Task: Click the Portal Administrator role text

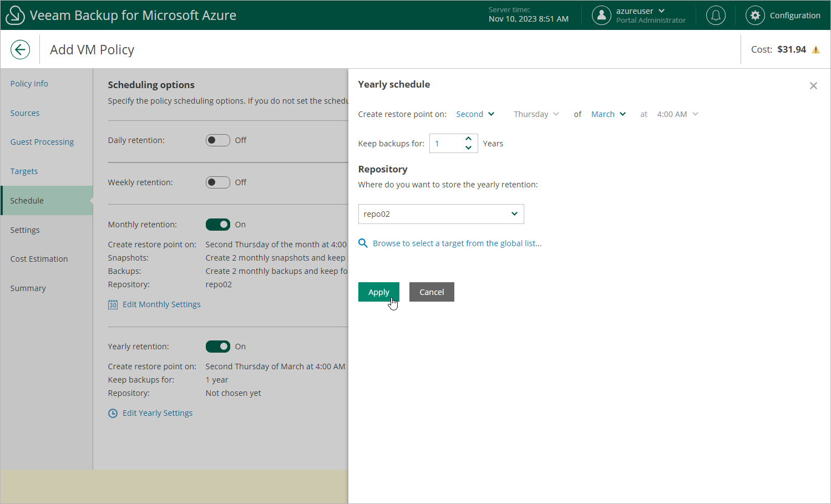Action: (x=651, y=21)
